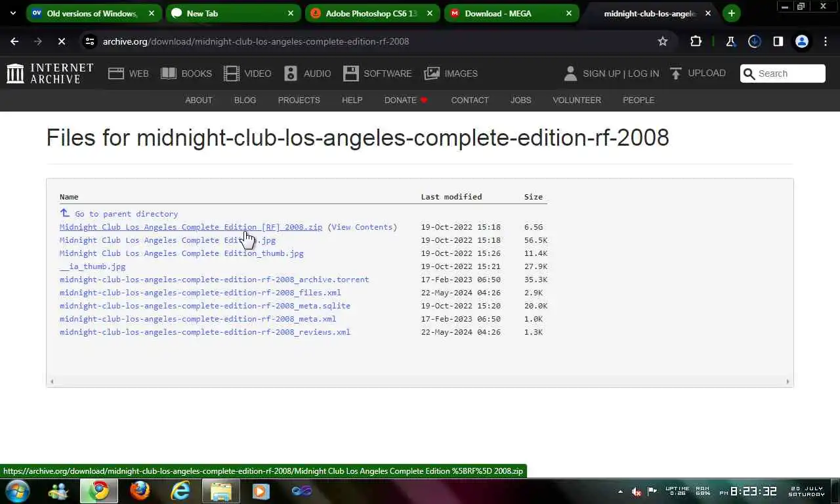The image size is (840, 504).
Task: Open the _reviews.xml link
Action: (205, 332)
